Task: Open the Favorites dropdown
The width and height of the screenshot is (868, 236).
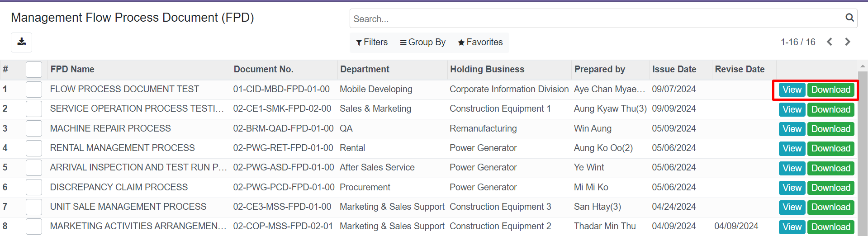Action: 480,42
